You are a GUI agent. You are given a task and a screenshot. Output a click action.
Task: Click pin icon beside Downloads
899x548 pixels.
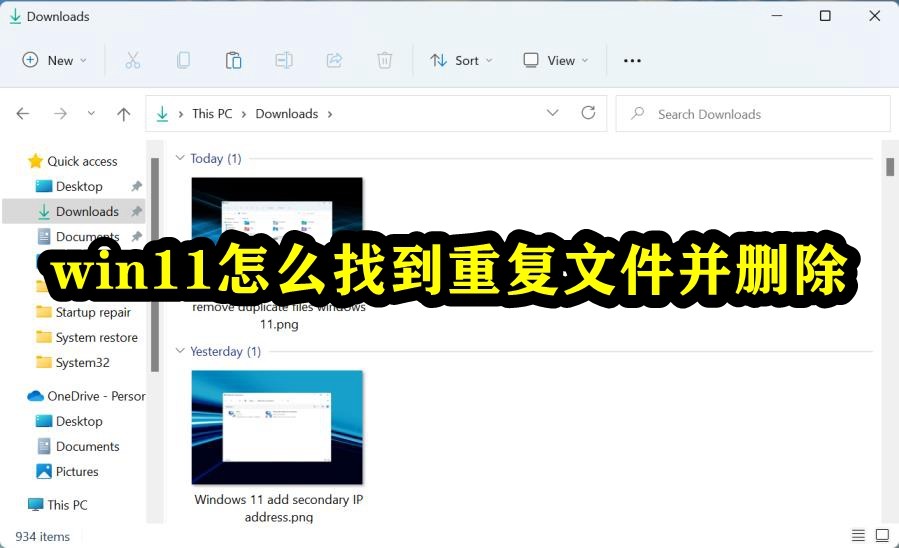pyautogui.click(x=136, y=212)
